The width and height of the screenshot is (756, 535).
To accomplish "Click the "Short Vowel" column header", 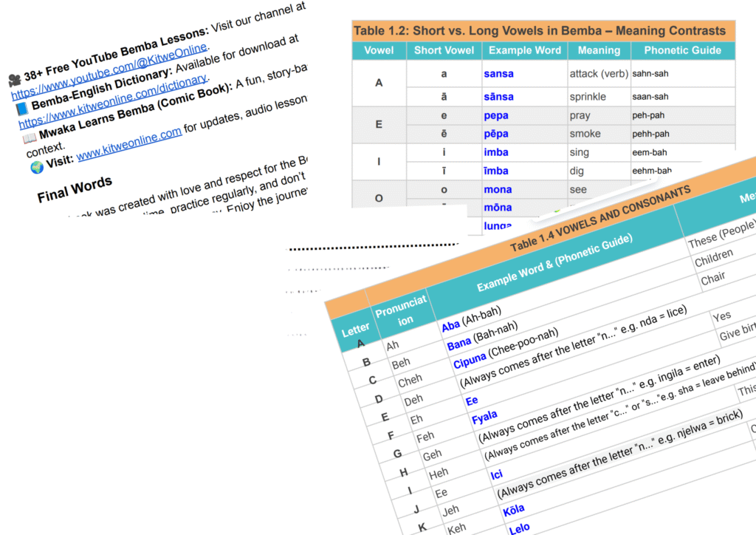I will [x=444, y=50].
